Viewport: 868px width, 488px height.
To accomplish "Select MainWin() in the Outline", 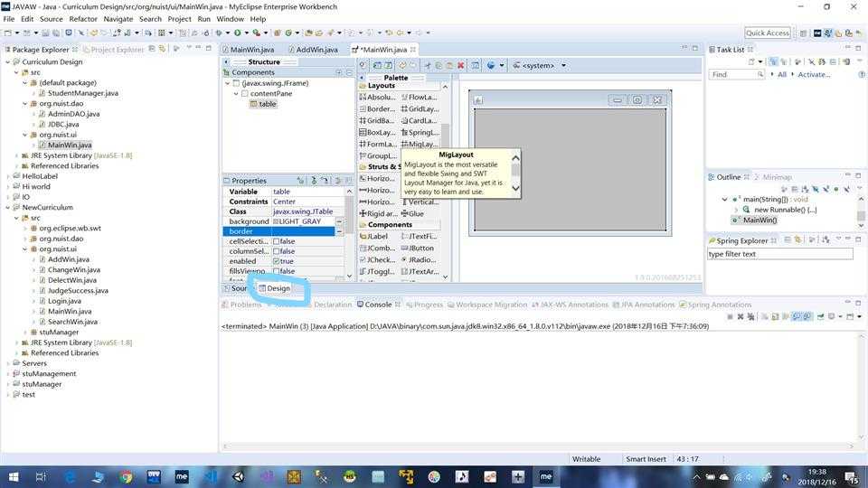I will 759,221.
